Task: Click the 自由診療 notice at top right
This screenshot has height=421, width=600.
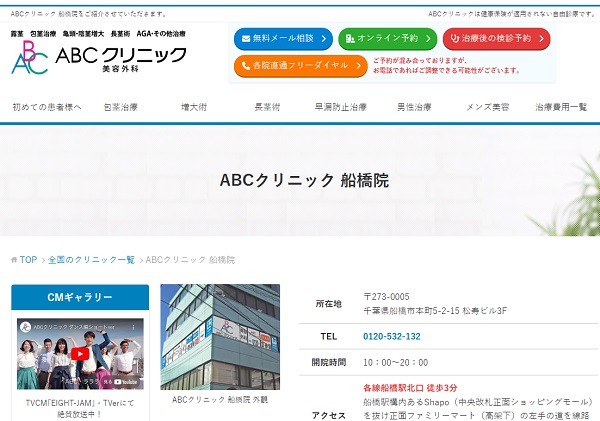Action: [x=512, y=14]
